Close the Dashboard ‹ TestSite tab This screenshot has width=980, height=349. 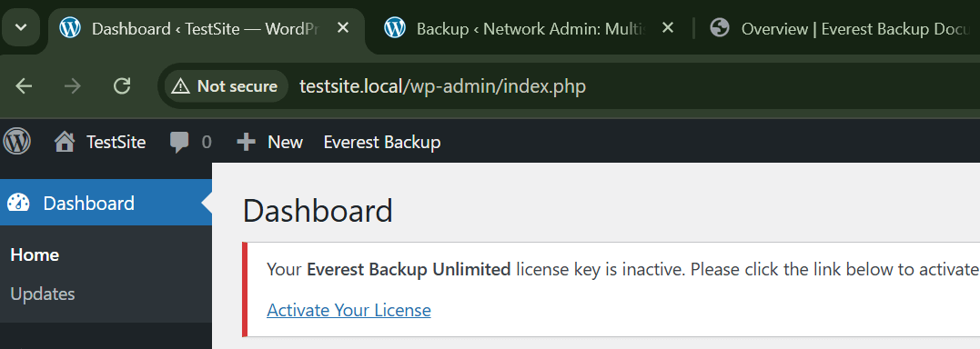342,28
